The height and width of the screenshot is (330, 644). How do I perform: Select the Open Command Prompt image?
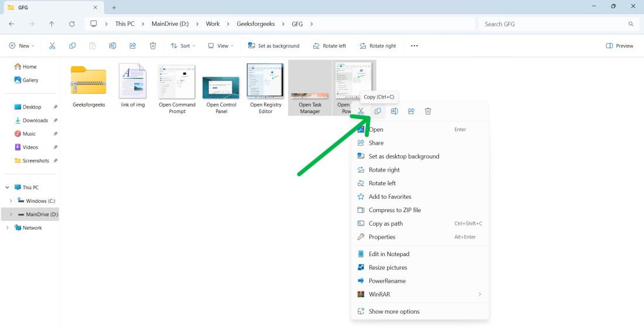point(177,89)
